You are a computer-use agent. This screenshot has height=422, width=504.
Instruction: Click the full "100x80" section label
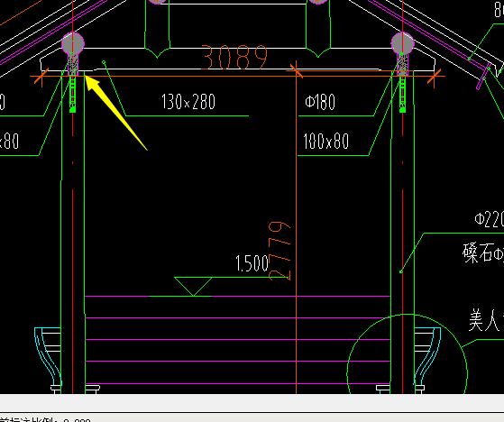[x=325, y=141]
